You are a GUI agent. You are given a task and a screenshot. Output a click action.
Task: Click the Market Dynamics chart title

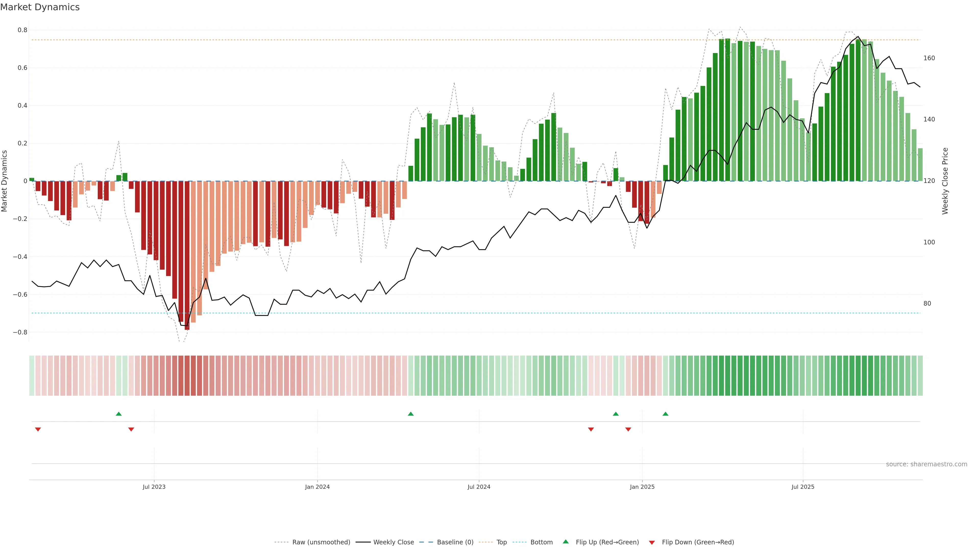tap(40, 7)
